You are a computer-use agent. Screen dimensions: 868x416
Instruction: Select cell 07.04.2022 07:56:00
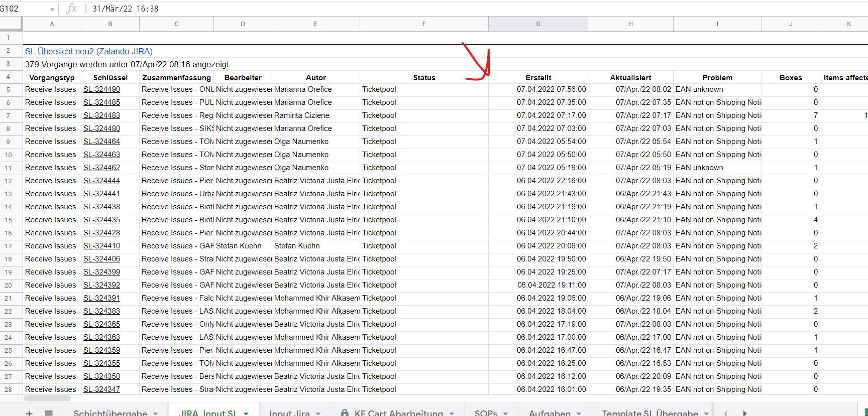(x=538, y=89)
